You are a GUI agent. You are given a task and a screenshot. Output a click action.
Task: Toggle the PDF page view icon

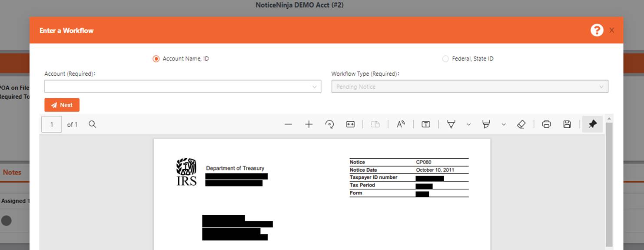pos(375,124)
